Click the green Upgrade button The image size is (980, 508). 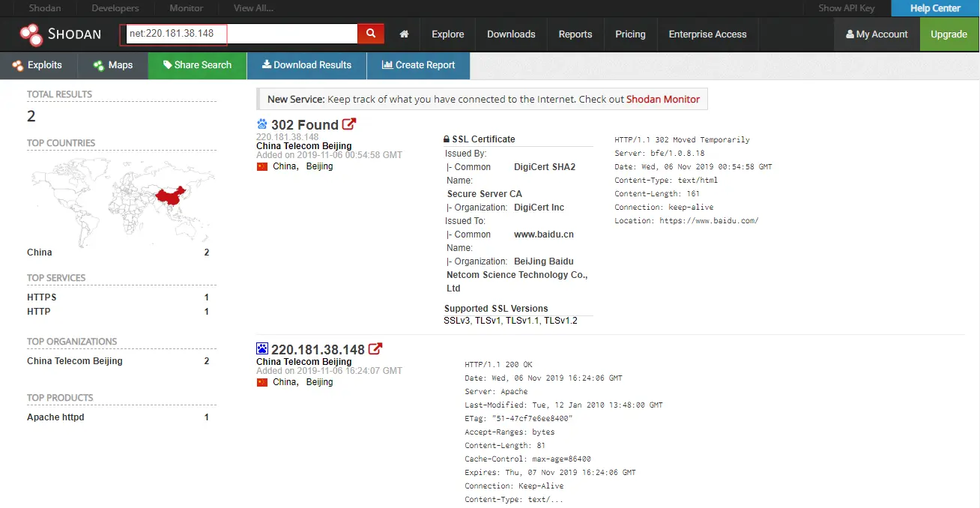coord(949,34)
